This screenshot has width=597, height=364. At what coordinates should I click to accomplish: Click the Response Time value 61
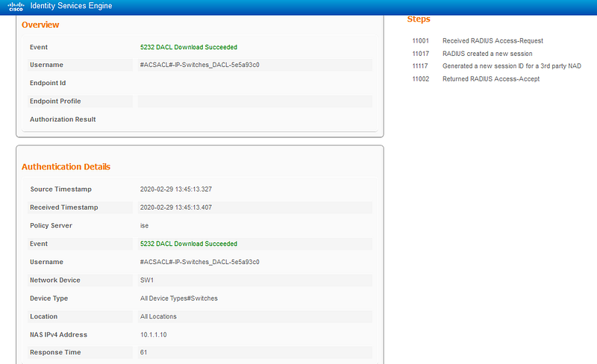[x=143, y=352]
